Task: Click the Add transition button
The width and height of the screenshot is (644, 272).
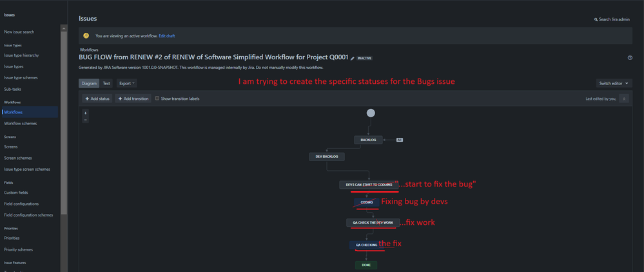Action: pos(133,99)
